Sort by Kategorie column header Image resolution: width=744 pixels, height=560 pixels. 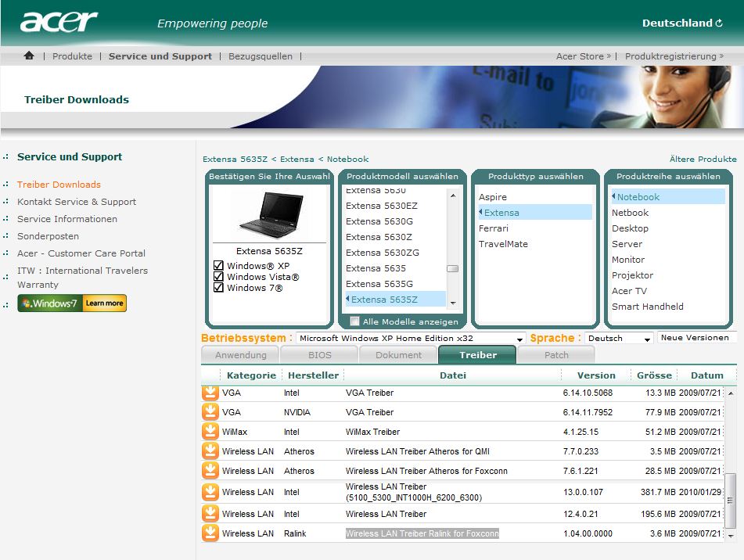click(251, 375)
